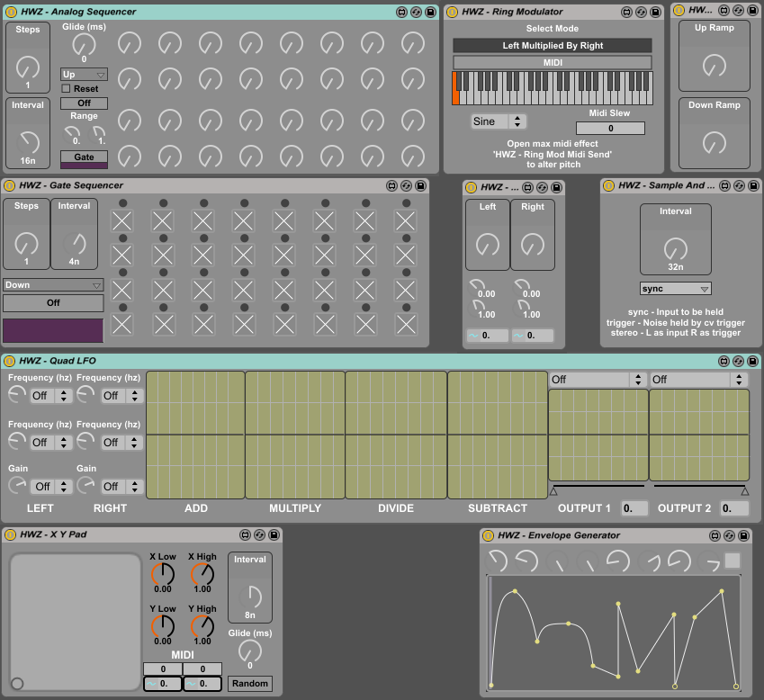Click the X Low knob in X Y Pad

[163, 573]
